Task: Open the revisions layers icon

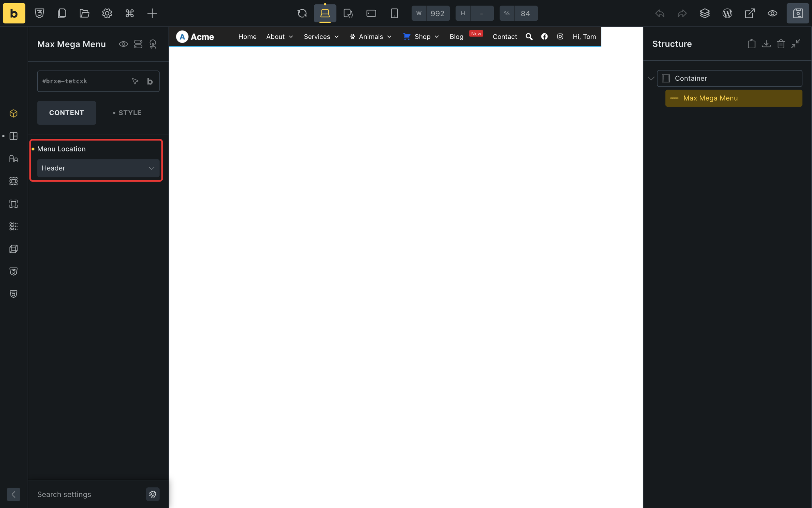Action: tap(704, 13)
